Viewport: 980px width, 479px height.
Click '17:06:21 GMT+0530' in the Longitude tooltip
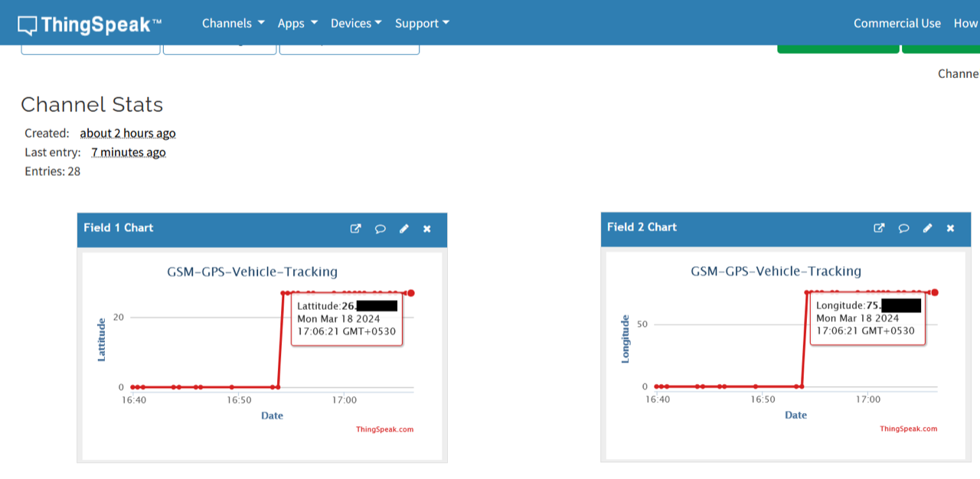pos(865,331)
